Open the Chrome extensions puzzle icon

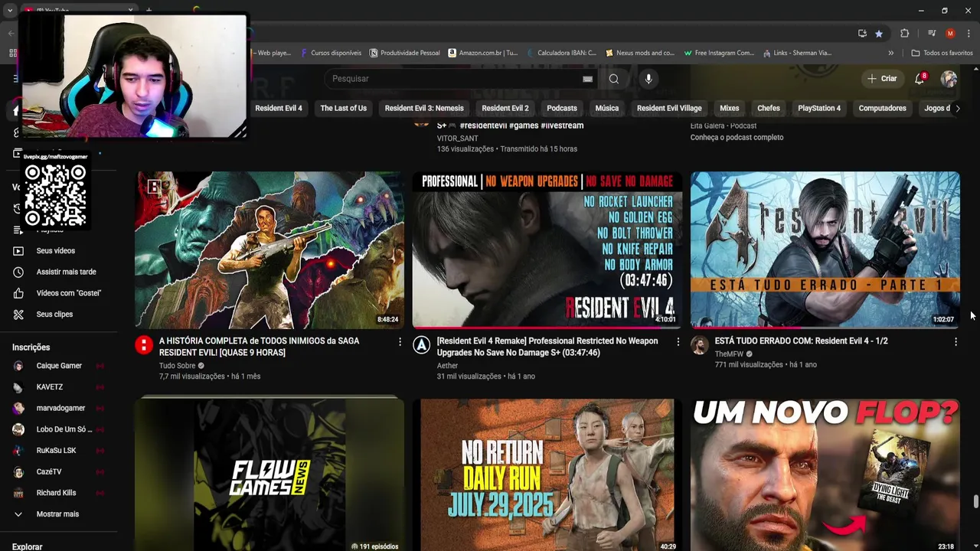point(905,34)
